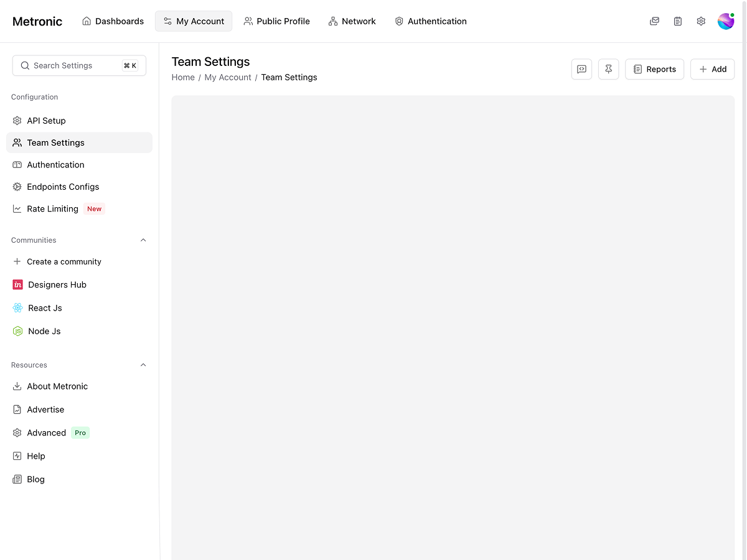The image size is (747, 560).
Task: Go to My Account breadcrumb link
Action: click(x=228, y=77)
